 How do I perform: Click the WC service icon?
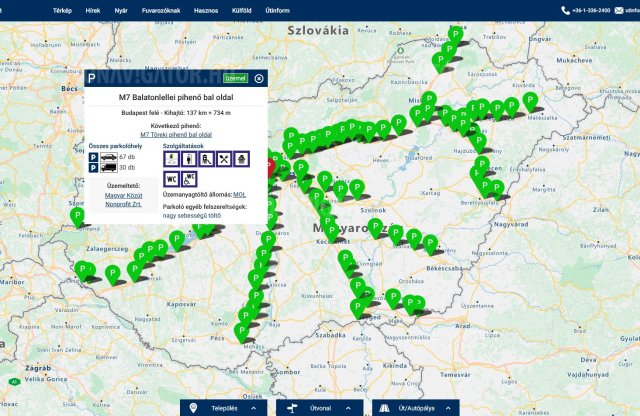170,178
